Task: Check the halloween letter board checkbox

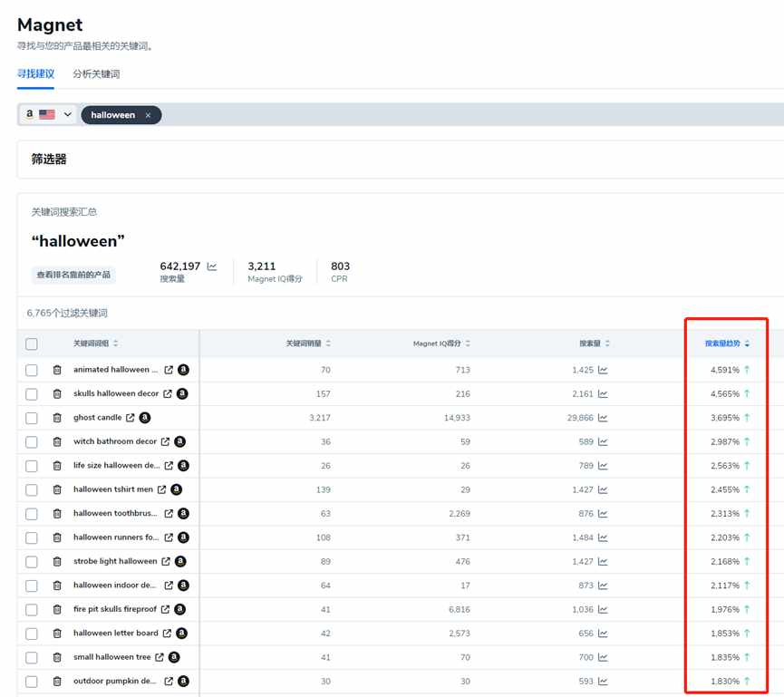Action: click(x=32, y=633)
